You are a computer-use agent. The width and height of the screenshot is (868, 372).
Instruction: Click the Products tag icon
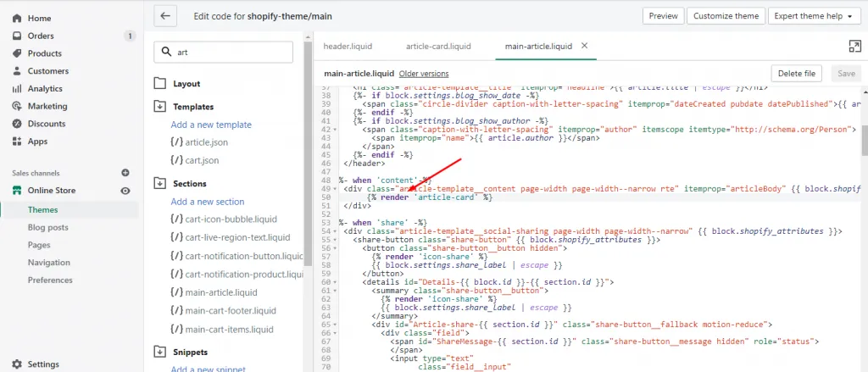tap(17, 53)
